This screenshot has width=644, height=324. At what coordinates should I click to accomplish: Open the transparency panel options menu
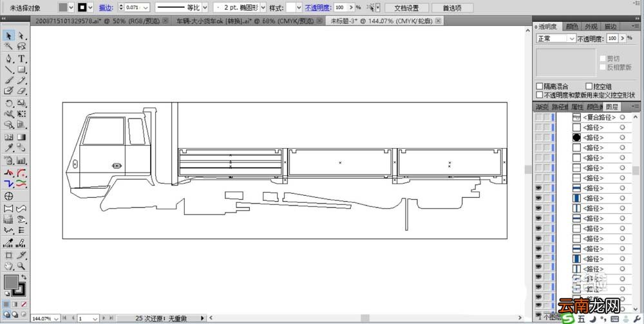636,26
